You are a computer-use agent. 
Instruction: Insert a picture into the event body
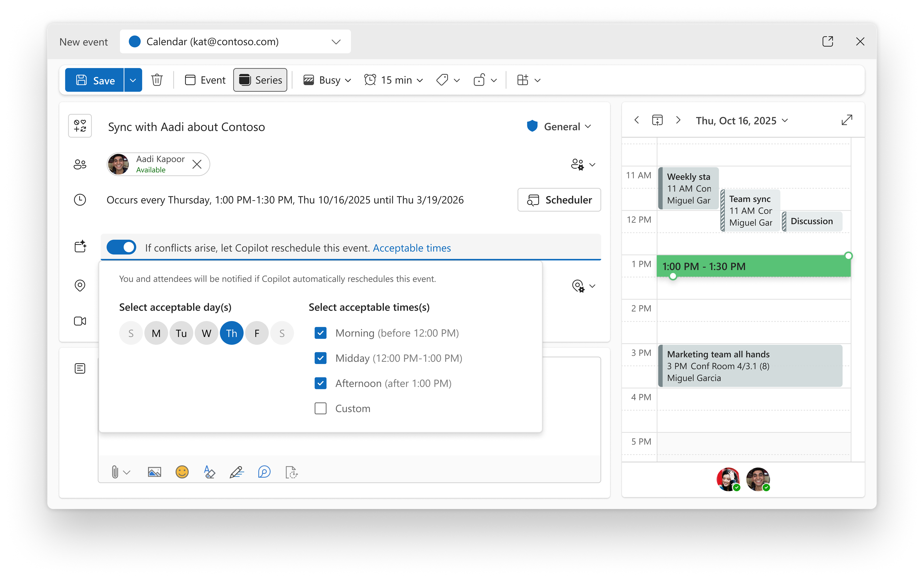click(154, 472)
